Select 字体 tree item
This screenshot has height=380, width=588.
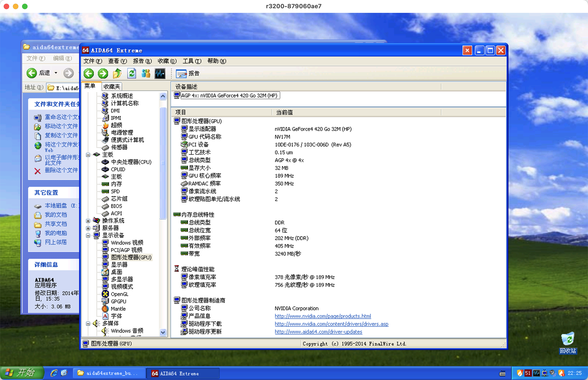116,316
